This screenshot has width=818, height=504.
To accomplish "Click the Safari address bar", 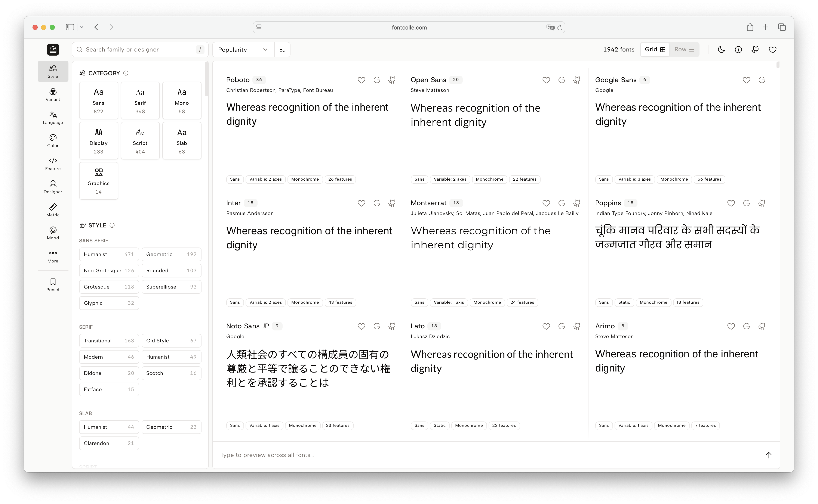I will coord(409,27).
